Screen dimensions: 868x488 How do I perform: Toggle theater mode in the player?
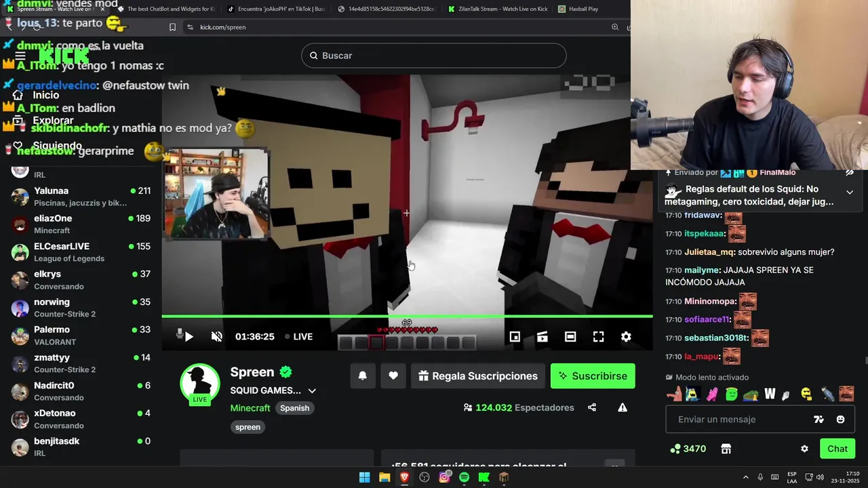click(570, 337)
